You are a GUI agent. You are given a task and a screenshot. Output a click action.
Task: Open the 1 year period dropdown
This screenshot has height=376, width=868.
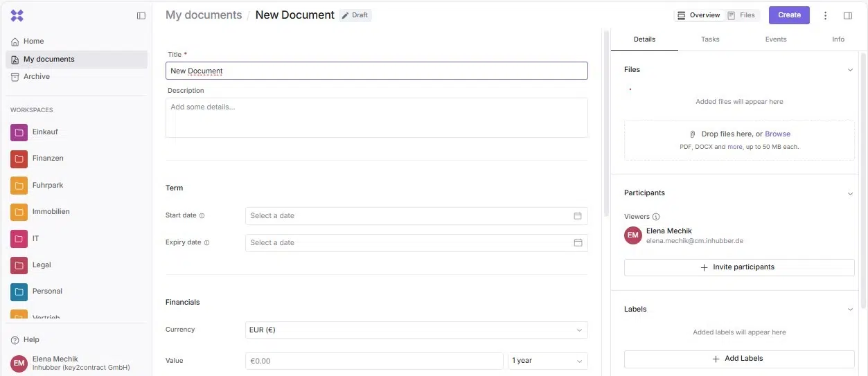[547, 361]
